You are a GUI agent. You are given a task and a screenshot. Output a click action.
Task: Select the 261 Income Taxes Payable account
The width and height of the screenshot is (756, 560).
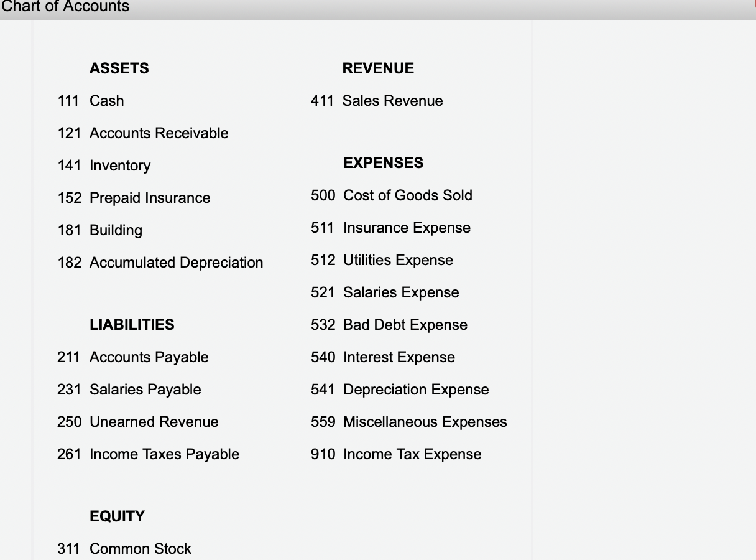click(x=149, y=454)
